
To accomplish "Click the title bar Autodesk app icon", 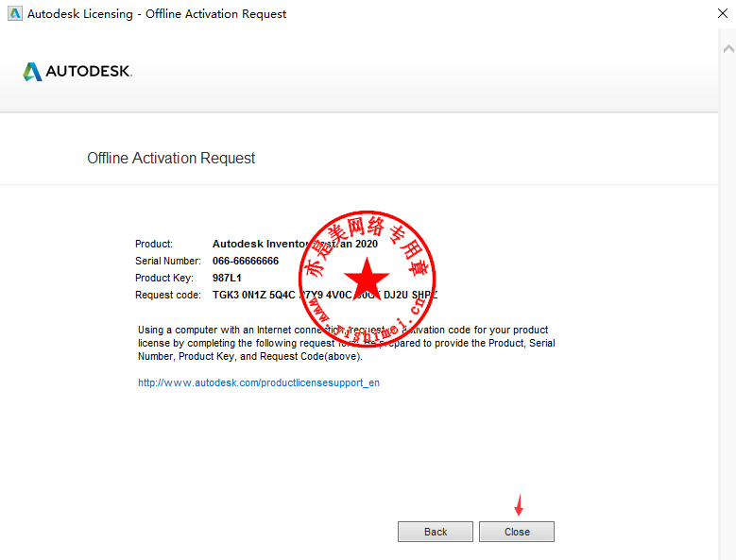I will tap(15, 13).
